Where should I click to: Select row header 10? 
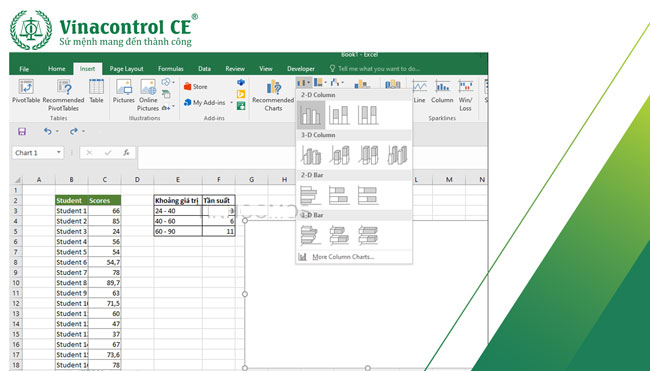(16, 283)
